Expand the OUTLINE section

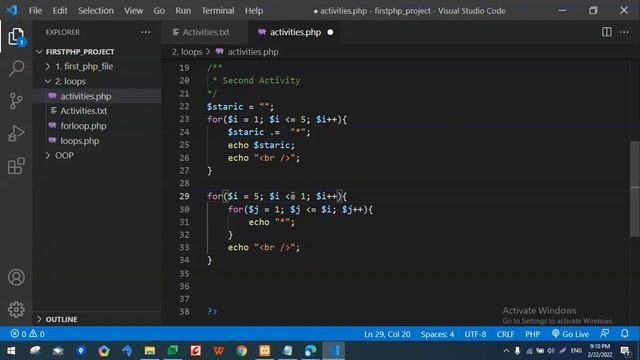coord(61,319)
